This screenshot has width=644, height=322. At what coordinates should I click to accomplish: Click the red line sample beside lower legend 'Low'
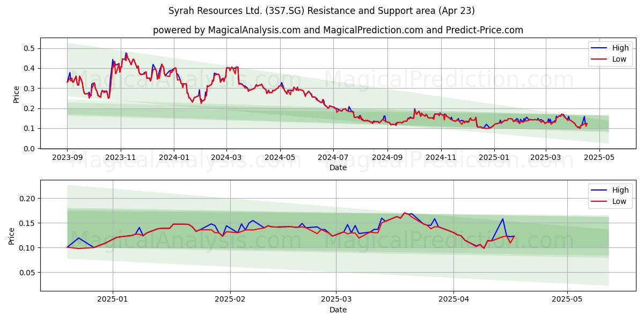pyautogui.click(x=600, y=202)
